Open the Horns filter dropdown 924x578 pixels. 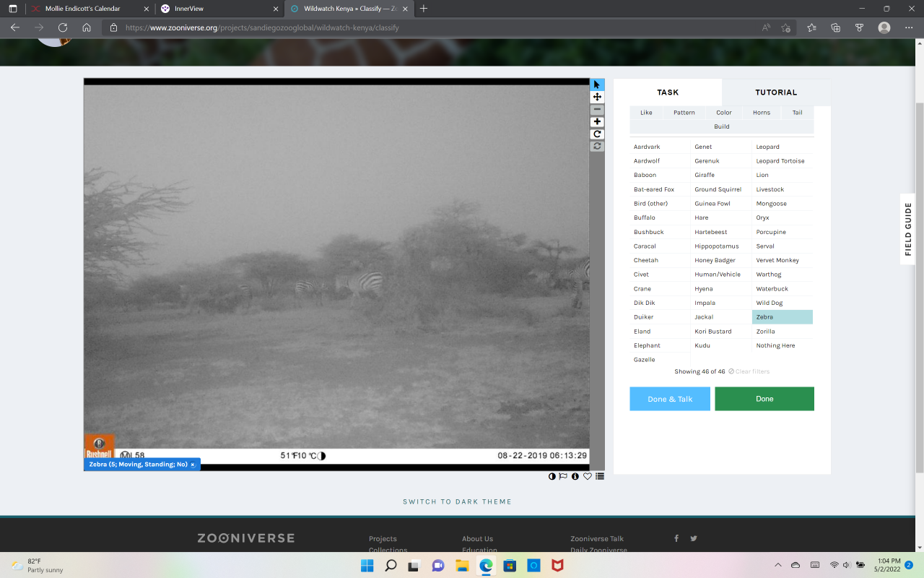[x=761, y=113]
